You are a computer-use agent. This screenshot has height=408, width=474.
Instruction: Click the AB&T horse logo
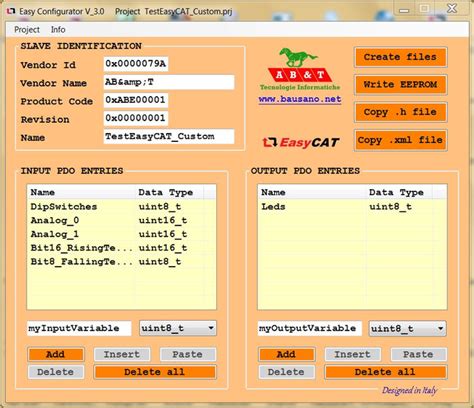(x=300, y=69)
